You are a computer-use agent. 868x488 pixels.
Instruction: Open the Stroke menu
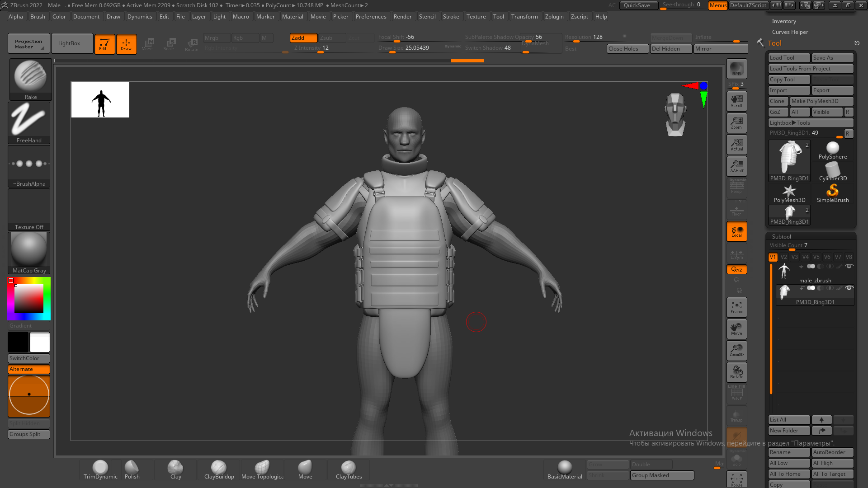[451, 17]
